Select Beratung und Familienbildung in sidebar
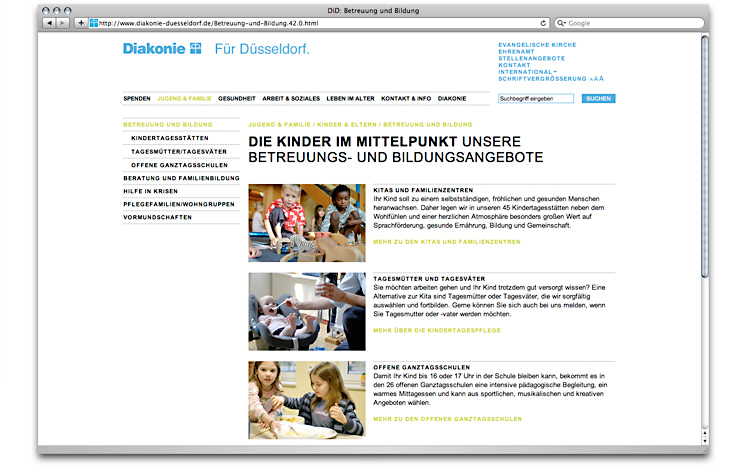Screen dimensions: 750x469 point(181,178)
